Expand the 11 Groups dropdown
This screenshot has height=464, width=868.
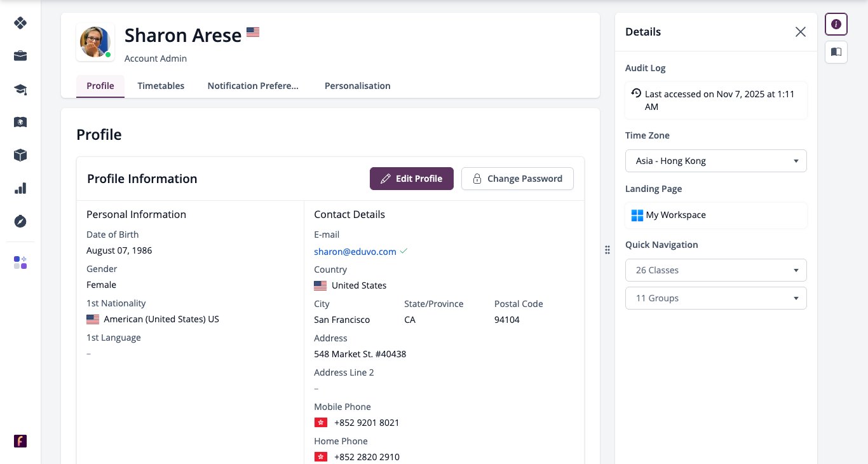(x=716, y=298)
